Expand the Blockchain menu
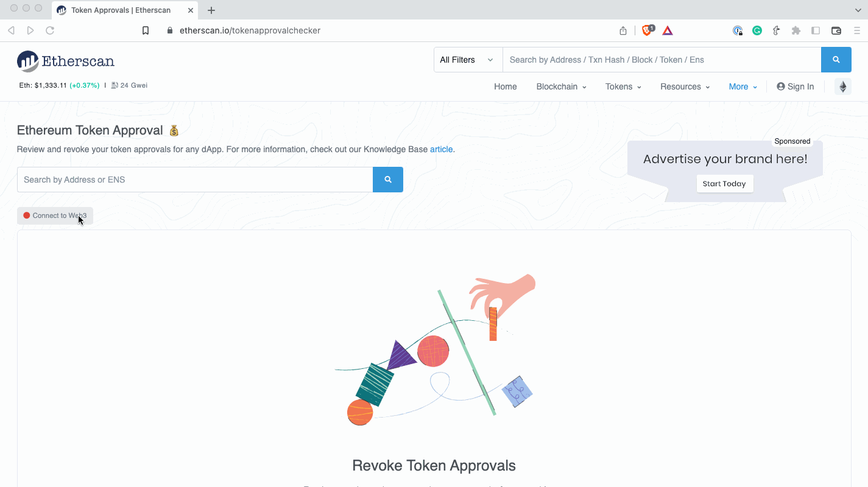The height and width of the screenshot is (487, 868). [561, 86]
